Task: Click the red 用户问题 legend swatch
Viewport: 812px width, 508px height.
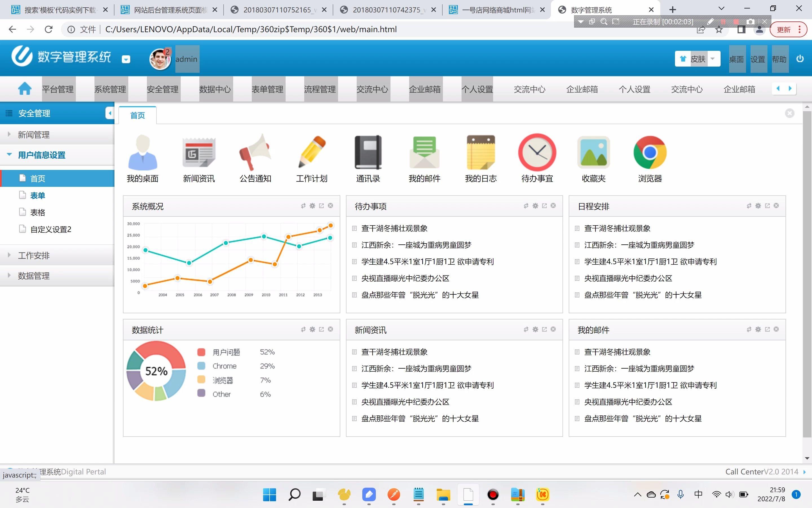Action: click(x=201, y=352)
